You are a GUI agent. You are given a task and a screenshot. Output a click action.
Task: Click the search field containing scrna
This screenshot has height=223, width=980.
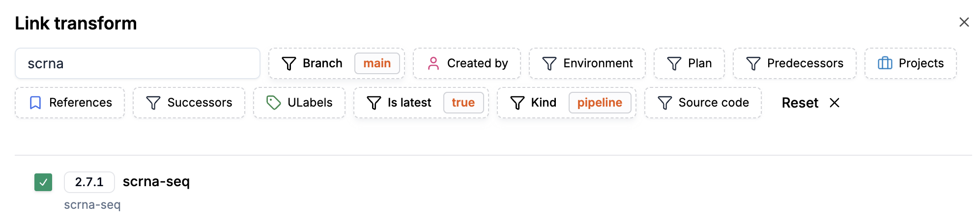point(138,63)
